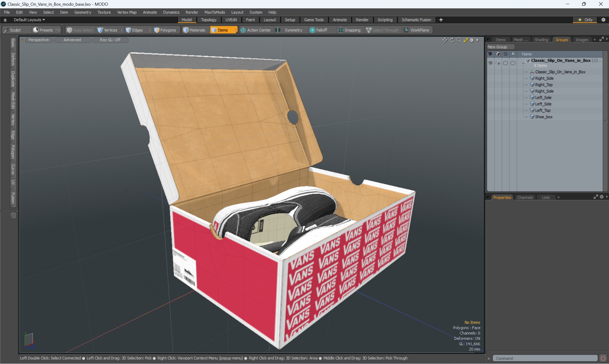This screenshot has width=609, height=364.
Task: Switch to Vertices selection mode
Action: point(109,30)
